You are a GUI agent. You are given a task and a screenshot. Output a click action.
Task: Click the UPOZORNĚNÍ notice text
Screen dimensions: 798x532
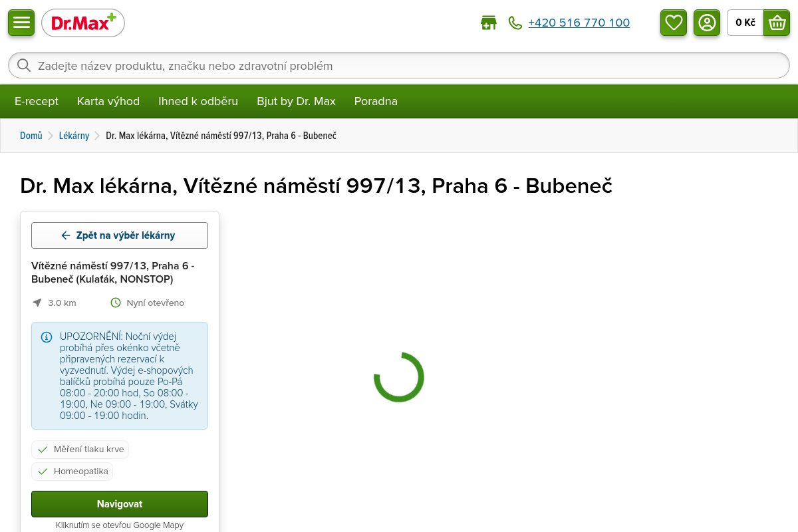[x=129, y=376]
